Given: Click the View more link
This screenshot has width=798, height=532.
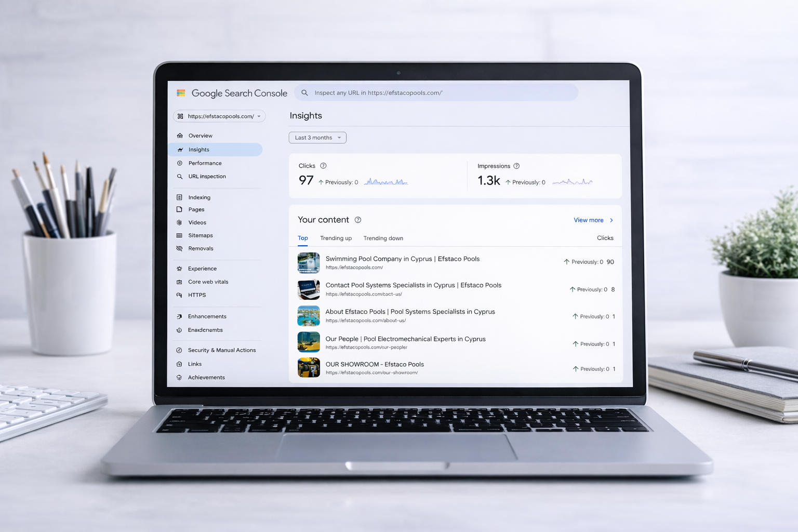Looking at the screenshot, I should pyautogui.click(x=588, y=220).
